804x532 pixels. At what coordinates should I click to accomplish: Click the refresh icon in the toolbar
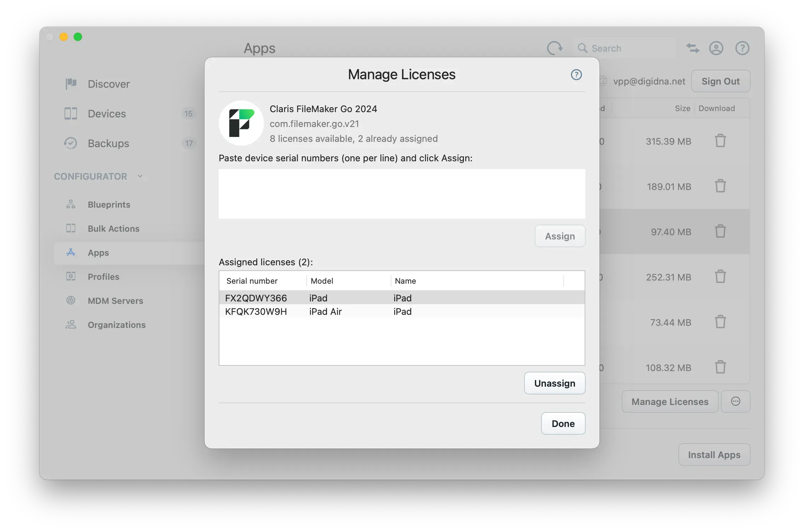coord(555,48)
